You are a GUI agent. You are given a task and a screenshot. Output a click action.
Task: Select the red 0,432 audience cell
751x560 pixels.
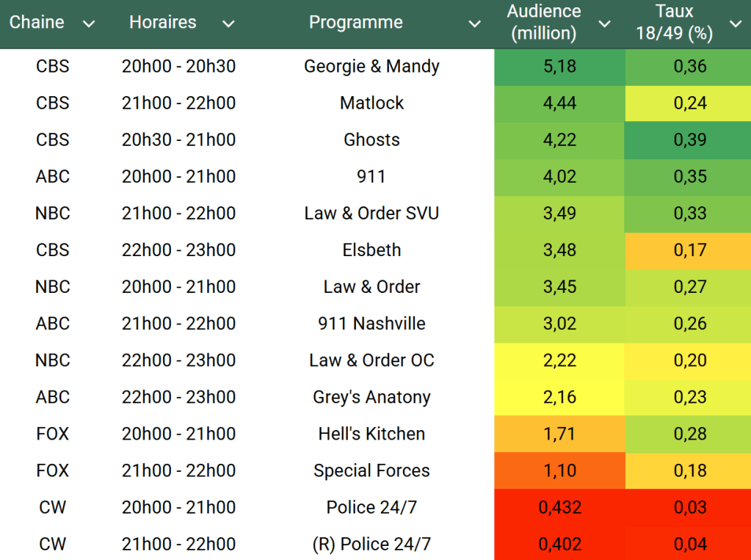(x=559, y=507)
